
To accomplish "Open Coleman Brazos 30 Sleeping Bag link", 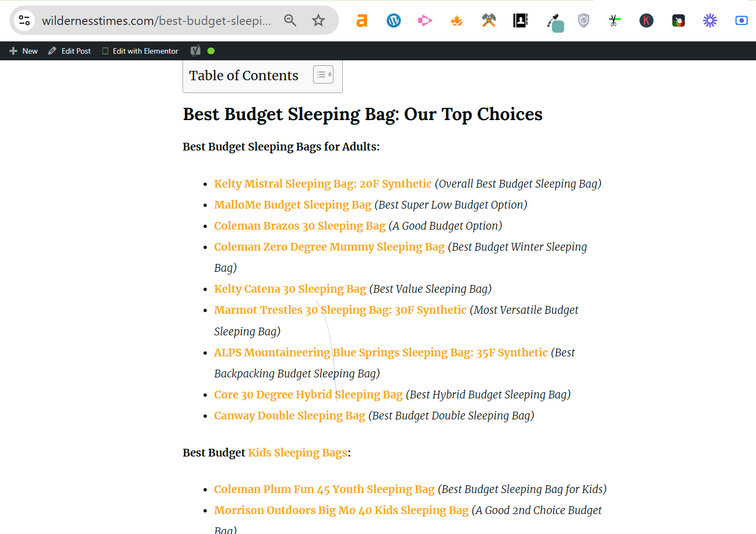I will 300,226.
